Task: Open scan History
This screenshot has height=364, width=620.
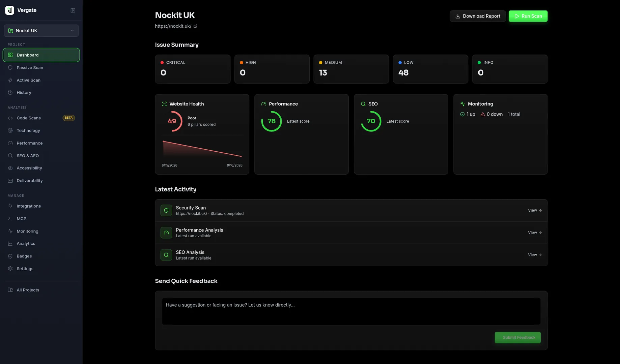Action: (x=41, y=93)
